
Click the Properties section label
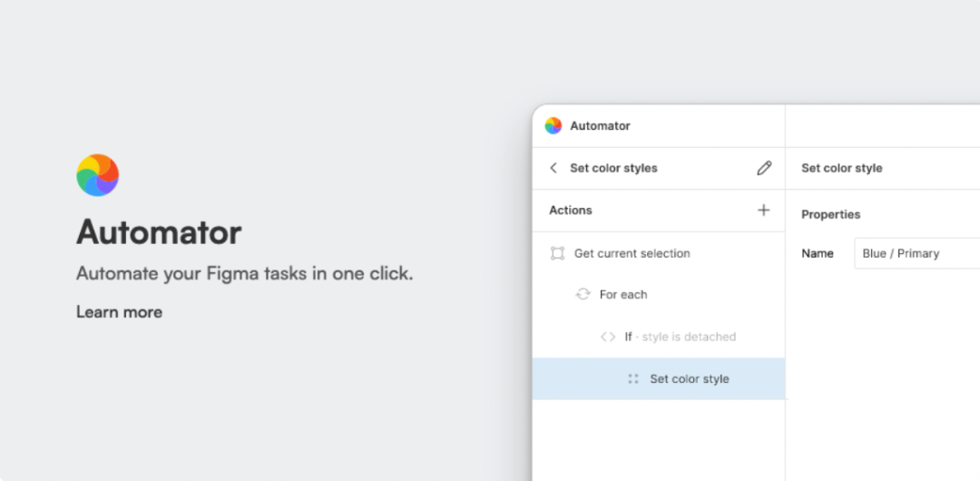click(830, 215)
